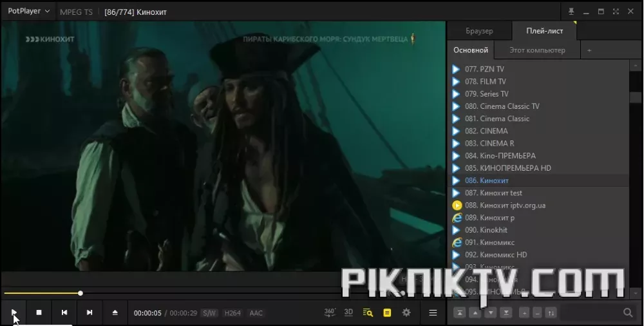Skip to the next track

click(90, 312)
